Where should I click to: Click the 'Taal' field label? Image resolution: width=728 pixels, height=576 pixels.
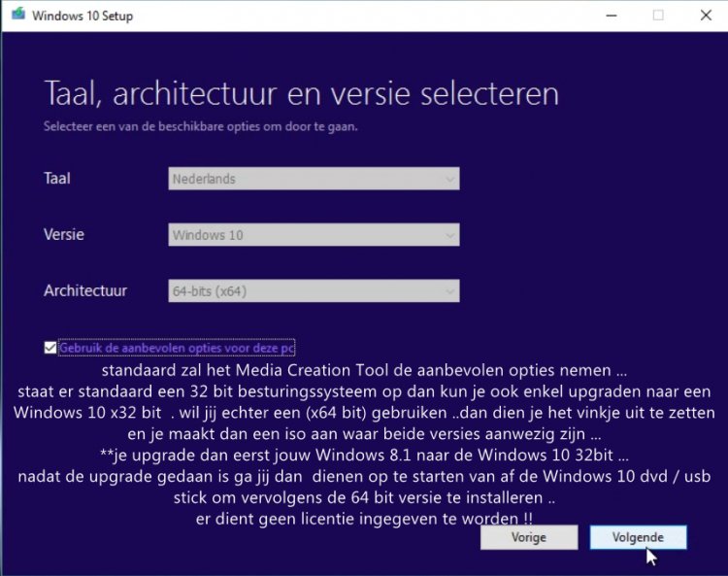tap(57, 179)
